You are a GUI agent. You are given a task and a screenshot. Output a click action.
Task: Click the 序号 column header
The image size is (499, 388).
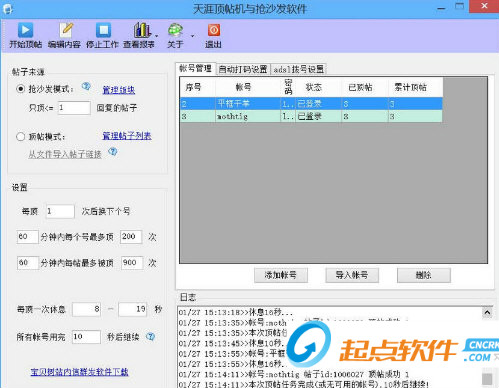pyautogui.click(x=198, y=87)
